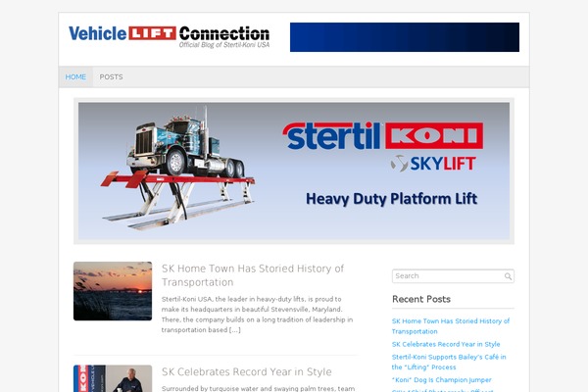Image resolution: width=588 pixels, height=392 pixels.
Task: Open thumbnail for SK Celebrates Record Year post
Action: [113, 378]
